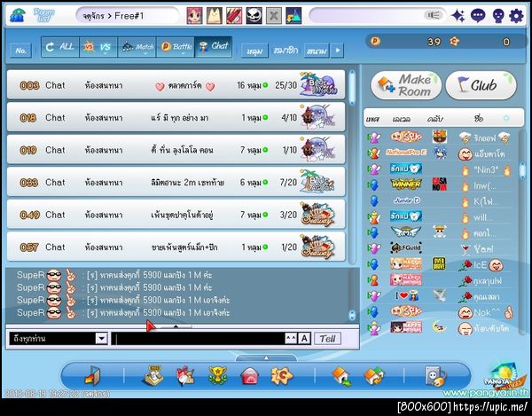The image size is (532, 416).
Task: Sort player list by เพศ column
Action: point(372,119)
